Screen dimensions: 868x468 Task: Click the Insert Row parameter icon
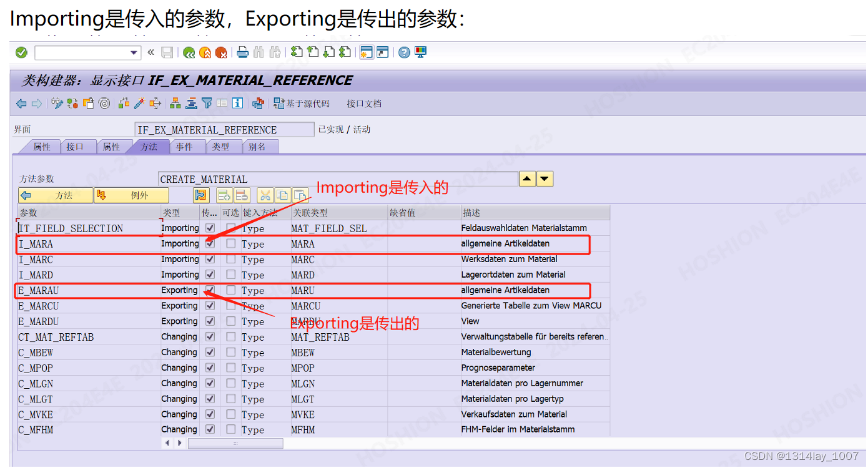coord(224,195)
